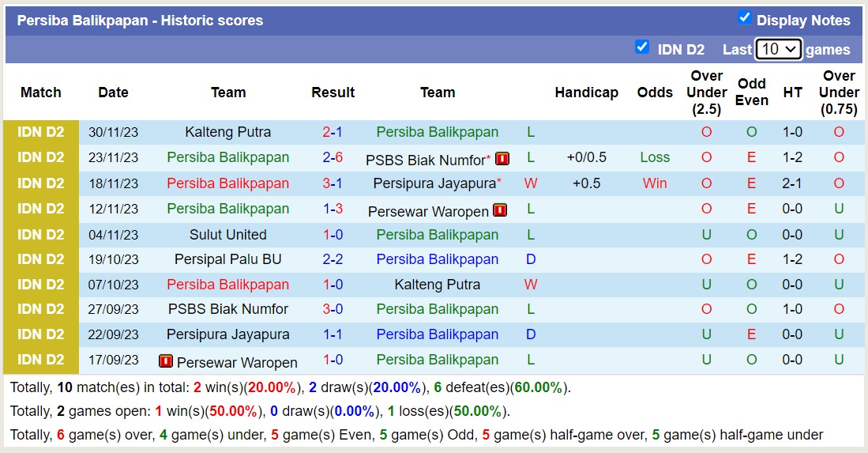Toggle the Display Notes checkbox
Screen dimensions: 868x453
745,17
